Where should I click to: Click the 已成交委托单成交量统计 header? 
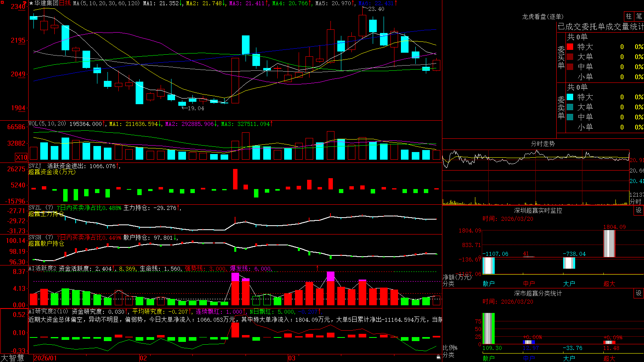coord(601,27)
